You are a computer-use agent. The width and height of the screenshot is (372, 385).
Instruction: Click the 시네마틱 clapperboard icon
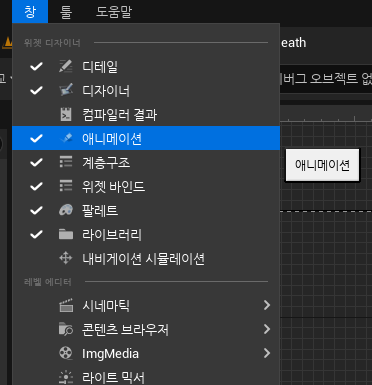pyautogui.click(x=66, y=305)
